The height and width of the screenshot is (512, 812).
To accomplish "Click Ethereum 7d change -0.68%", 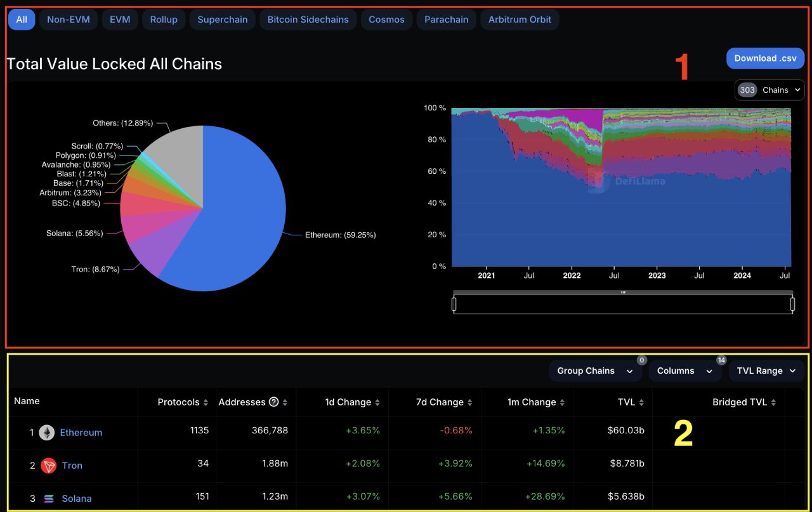I will click(455, 431).
